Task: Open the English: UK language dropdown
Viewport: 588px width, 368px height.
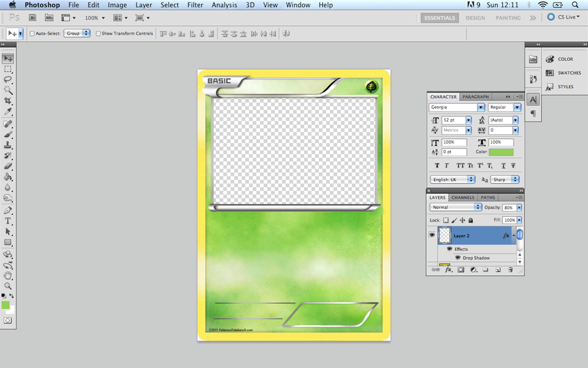Action: click(452, 179)
